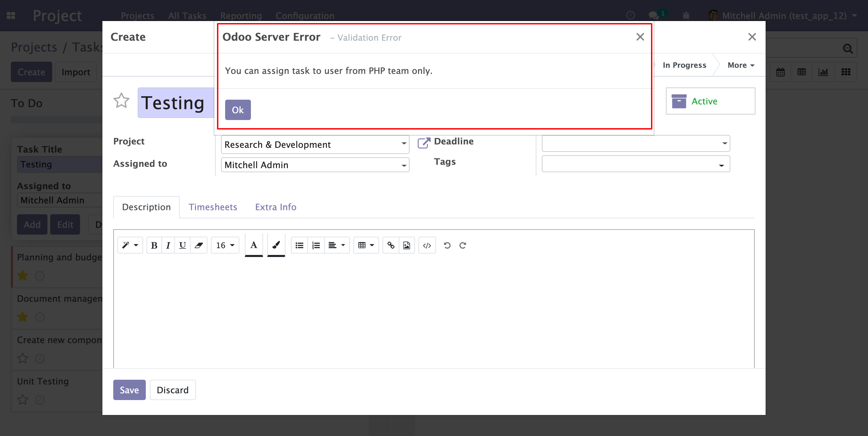Viewport: 868px width, 436px height.
Task: Click the undo icon in editor
Action: click(447, 245)
